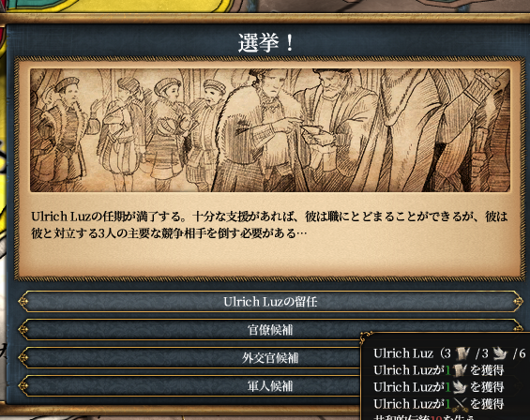
Task: Click gold corner flourish of tooltip box
Action: pos(366,337)
